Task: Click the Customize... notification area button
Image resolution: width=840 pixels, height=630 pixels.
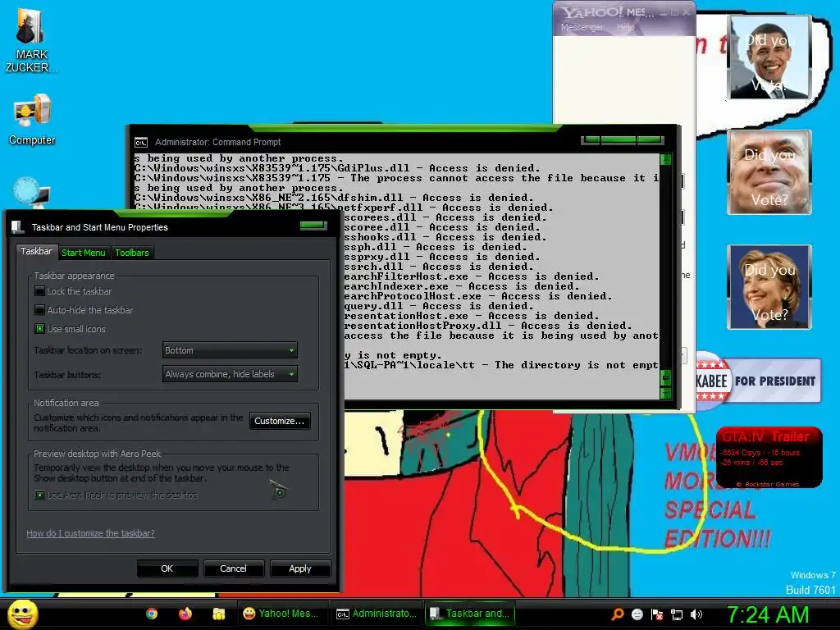Action: [279, 421]
